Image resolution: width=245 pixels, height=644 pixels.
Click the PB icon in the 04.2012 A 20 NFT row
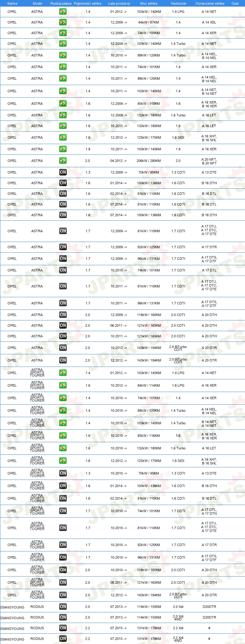[x=63, y=161]
